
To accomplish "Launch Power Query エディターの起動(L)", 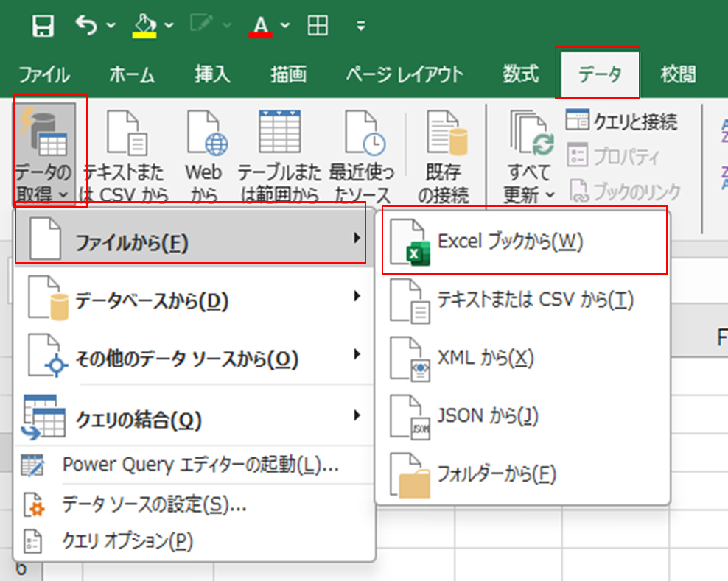I will tap(194, 465).
